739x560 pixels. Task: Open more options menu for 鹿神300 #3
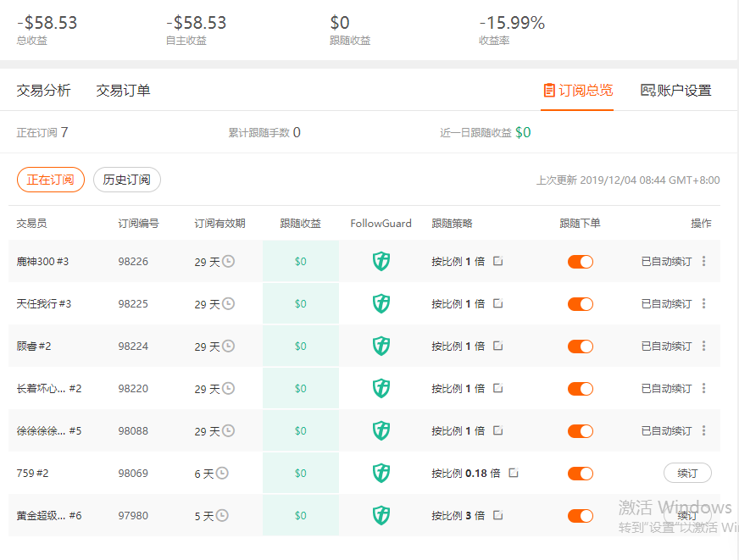pyautogui.click(x=703, y=261)
